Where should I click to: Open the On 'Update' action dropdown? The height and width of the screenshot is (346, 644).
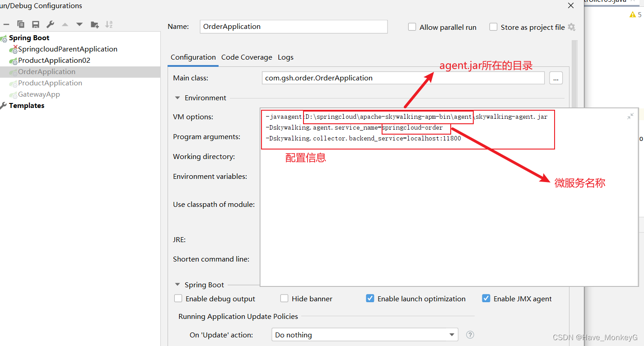click(x=365, y=335)
